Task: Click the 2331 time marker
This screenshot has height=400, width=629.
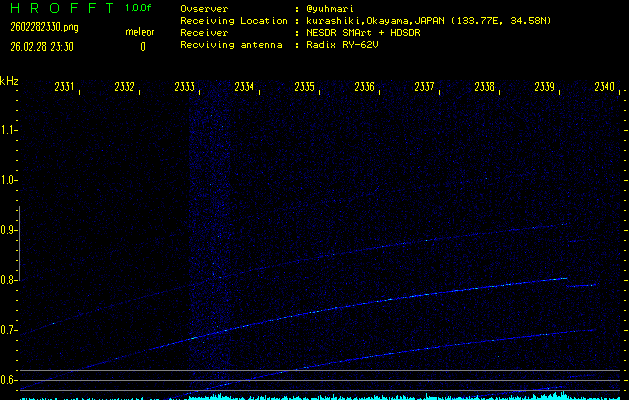Action: click(x=63, y=87)
